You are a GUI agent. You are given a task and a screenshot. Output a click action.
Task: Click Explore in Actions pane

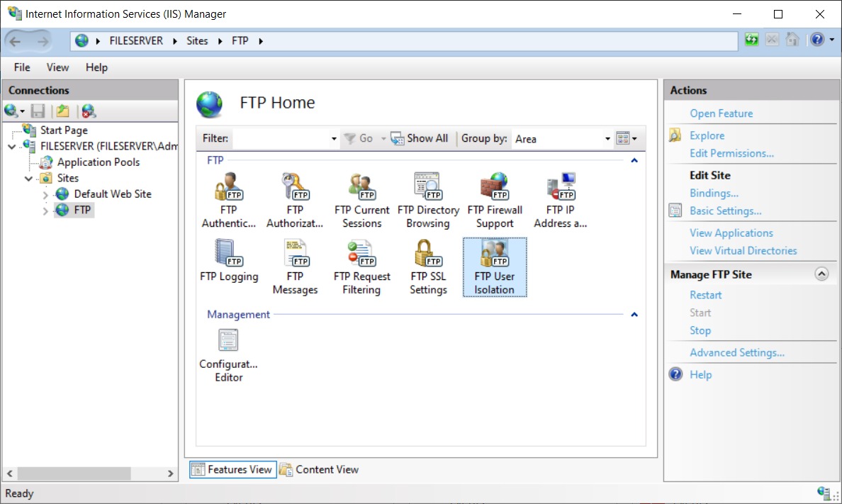(707, 135)
